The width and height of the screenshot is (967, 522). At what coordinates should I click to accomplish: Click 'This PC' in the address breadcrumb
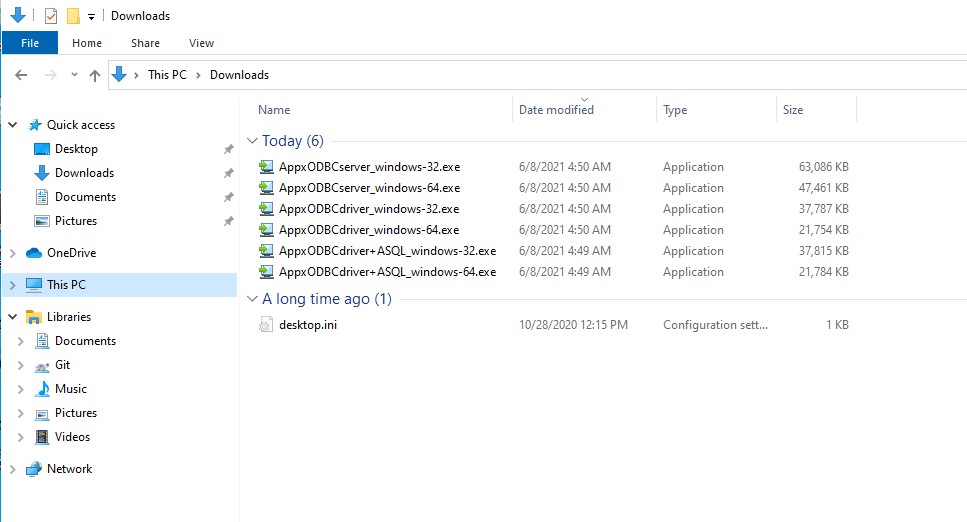[x=167, y=75]
